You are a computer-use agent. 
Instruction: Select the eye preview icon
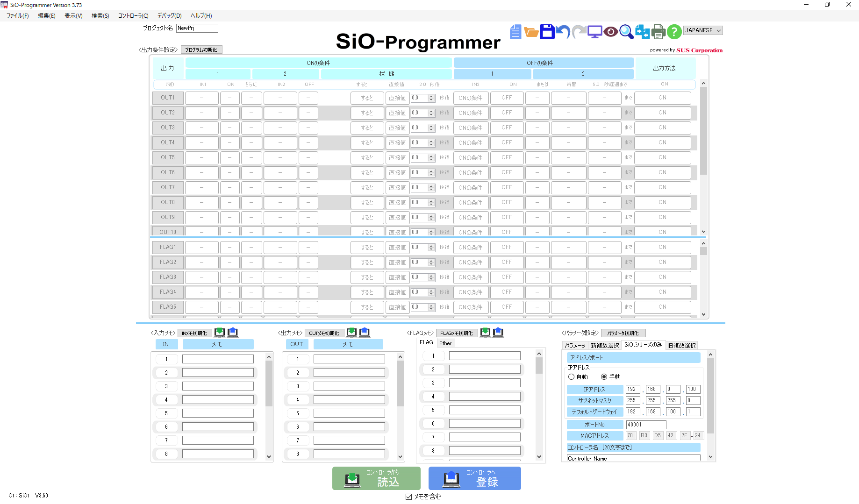pyautogui.click(x=611, y=32)
